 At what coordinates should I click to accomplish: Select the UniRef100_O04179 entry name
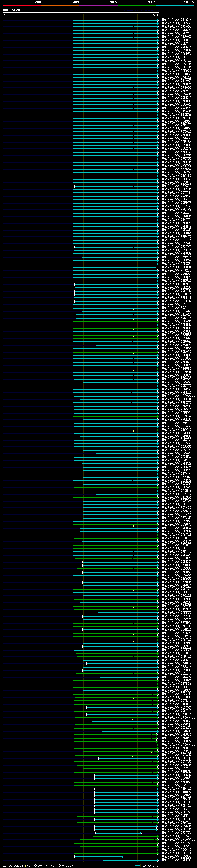click(177, 460)
